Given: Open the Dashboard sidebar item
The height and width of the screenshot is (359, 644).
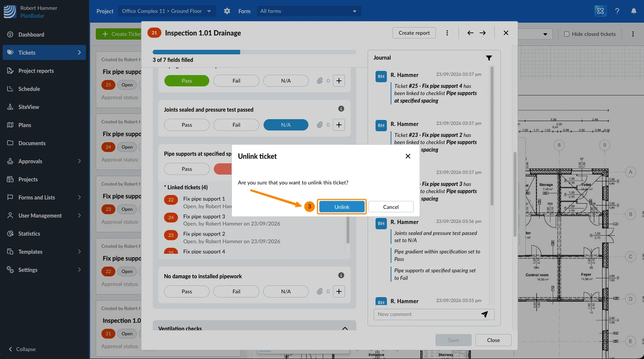Looking at the screenshot, I should pyautogui.click(x=44, y=35).
